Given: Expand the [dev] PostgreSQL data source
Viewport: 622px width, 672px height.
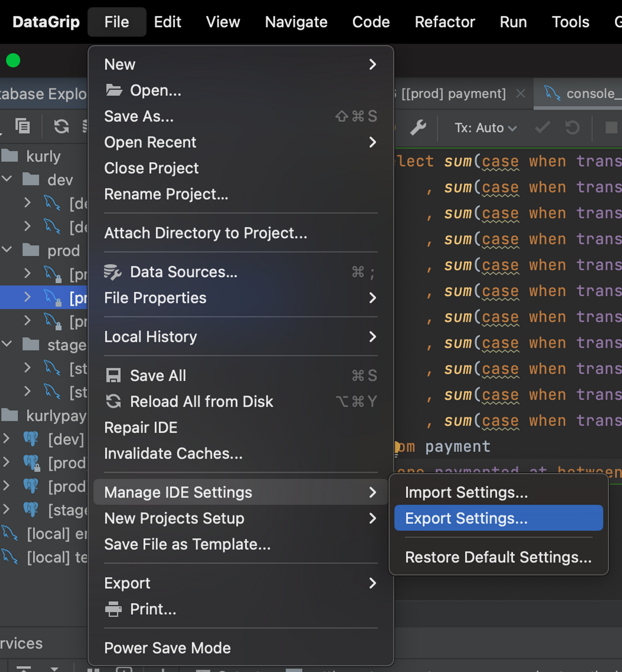Looking at the screenshot, I should pos(6,438).
